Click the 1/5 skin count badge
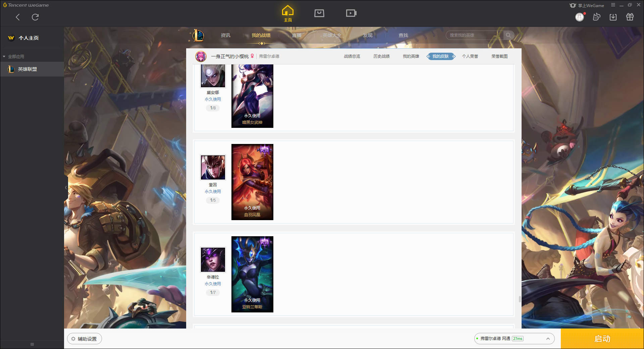 point(213,200)
